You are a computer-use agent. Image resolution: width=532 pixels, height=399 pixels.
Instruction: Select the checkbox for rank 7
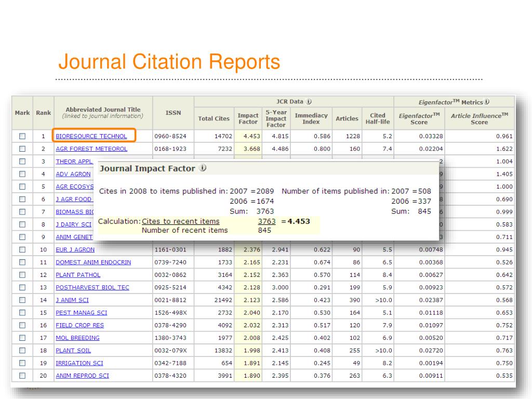click(22, 212)
